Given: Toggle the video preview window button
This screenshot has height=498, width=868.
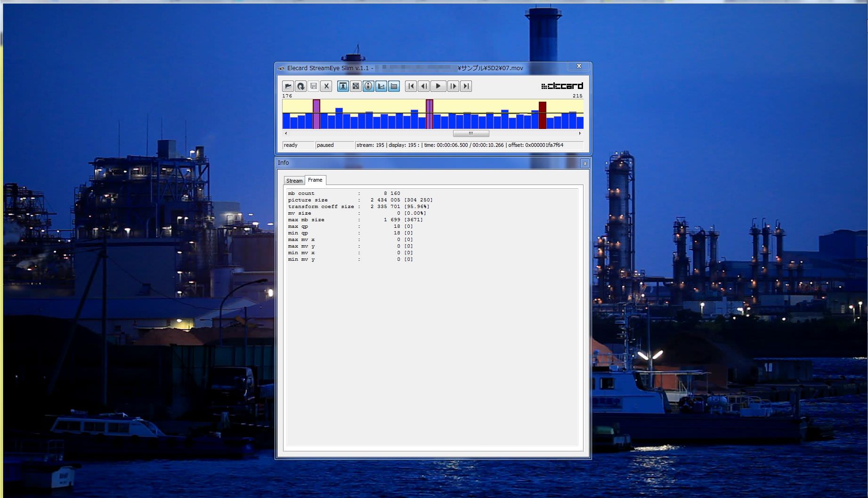Looking at the screenshot, I should coord(343,86).
